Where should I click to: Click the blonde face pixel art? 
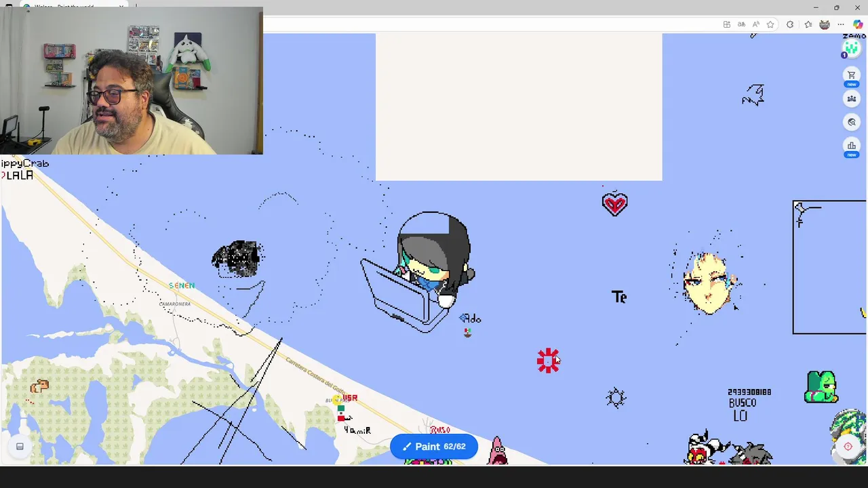click(709, 283)
